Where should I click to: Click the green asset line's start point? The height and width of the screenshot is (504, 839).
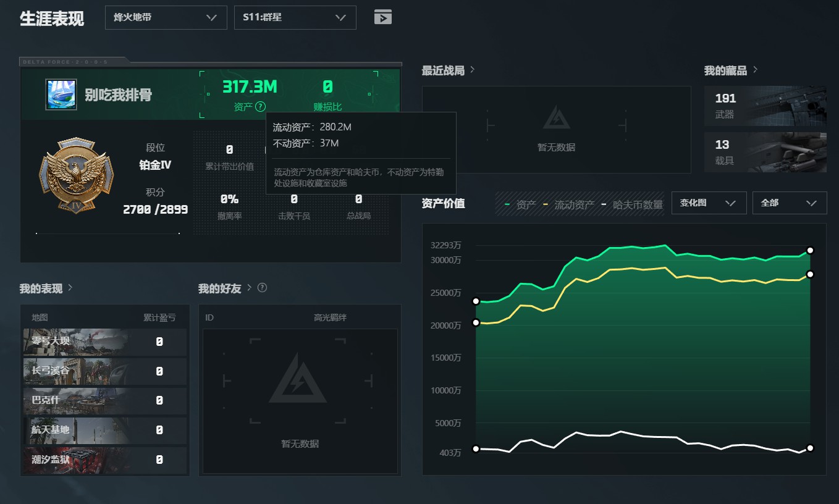[x=476, y=301]
